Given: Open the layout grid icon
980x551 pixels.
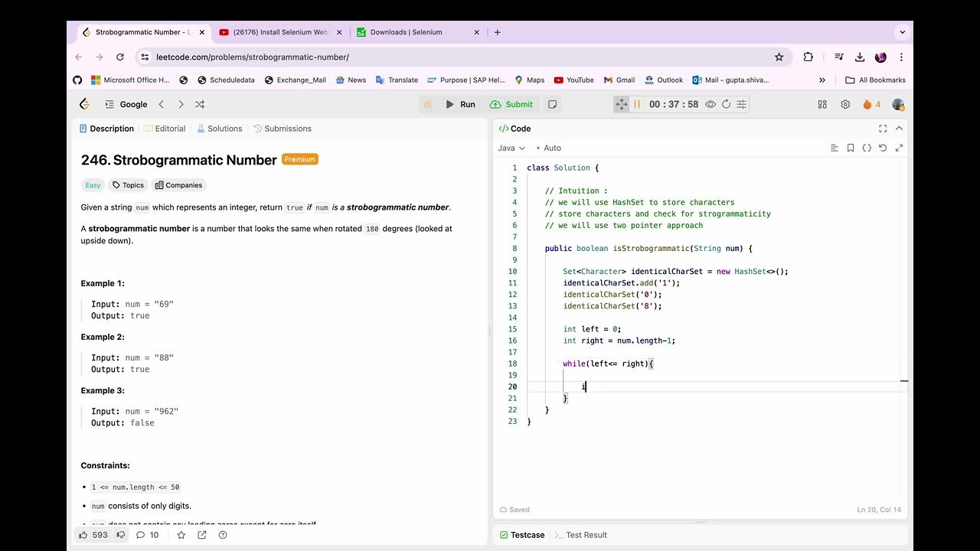Looking at the screenshot, I should click(x=822, y=105).
